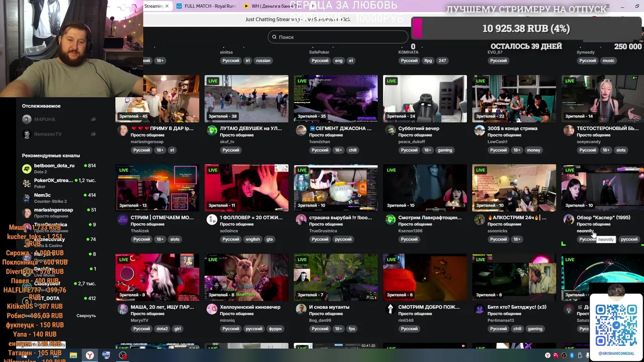The image size is (644, 362).
Task: Open Scooby-Doo thumbnail of mironiq stream
Action: (x=247, y=277)
